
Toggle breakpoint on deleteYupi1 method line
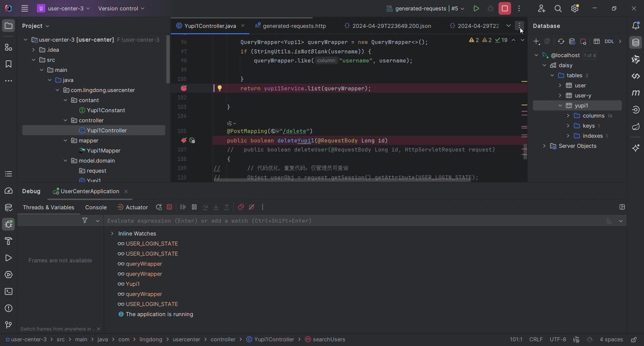pyautogui.click(x=184, y=140)
